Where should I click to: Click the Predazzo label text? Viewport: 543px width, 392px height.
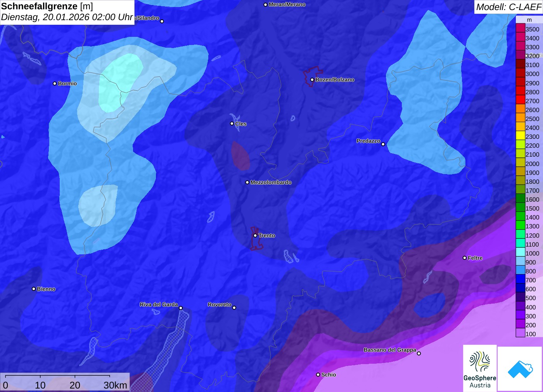tap(368, 141)
